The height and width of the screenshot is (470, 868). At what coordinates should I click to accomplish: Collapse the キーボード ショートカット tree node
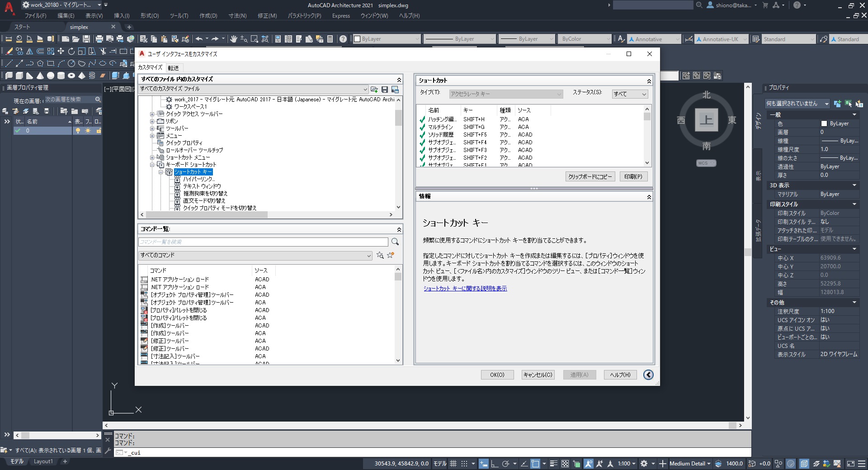click(x=152, y=165)
